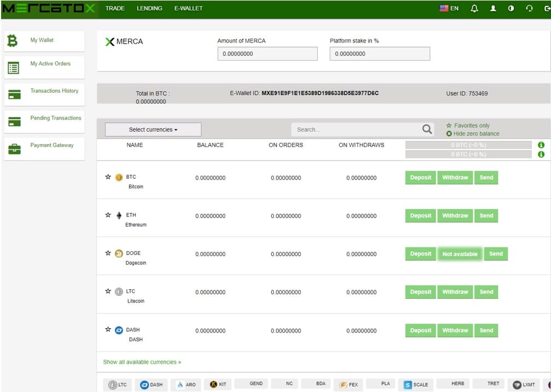Viewport: 551px width, 392px height.
Task: Click the card icon beside Pending Transactions
Action: pos(14,121)
